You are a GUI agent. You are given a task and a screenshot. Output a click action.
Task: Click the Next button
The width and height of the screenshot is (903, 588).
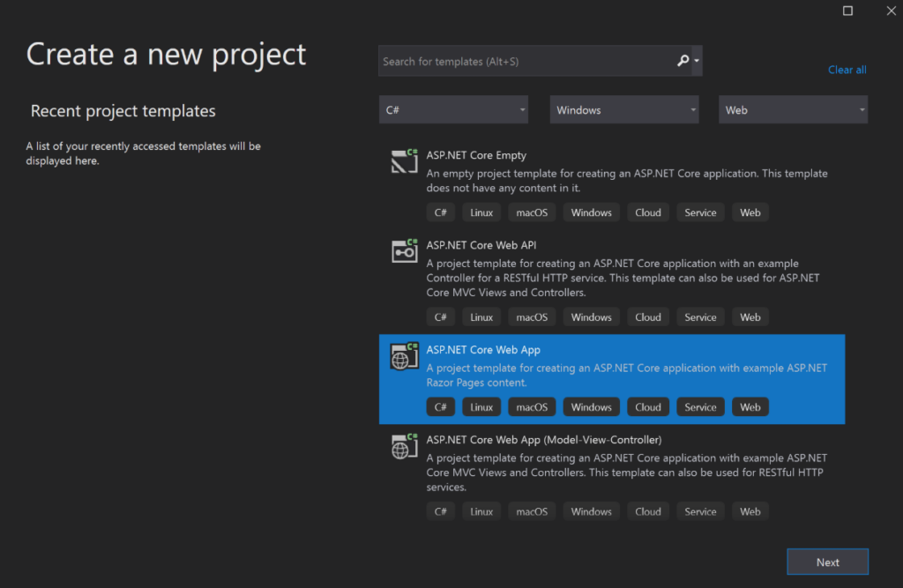(826, 562)
